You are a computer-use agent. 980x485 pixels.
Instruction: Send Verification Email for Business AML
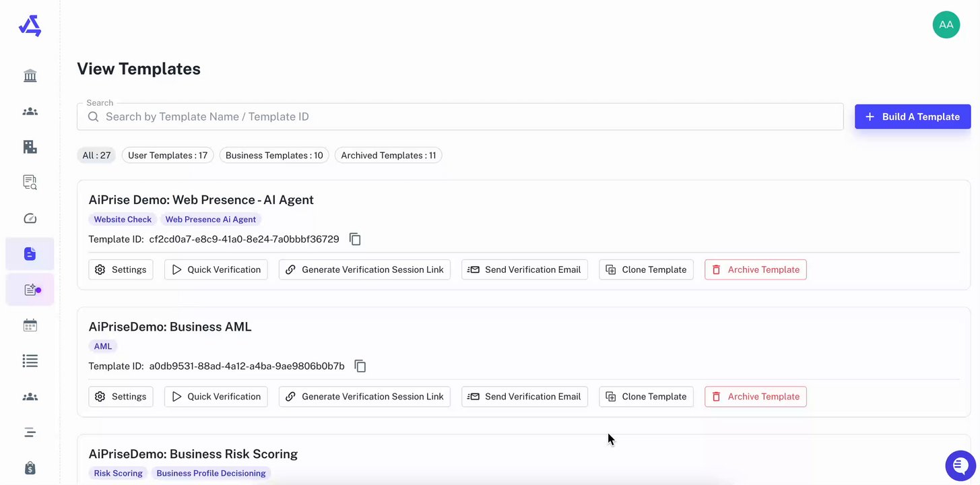click(524, 397)
